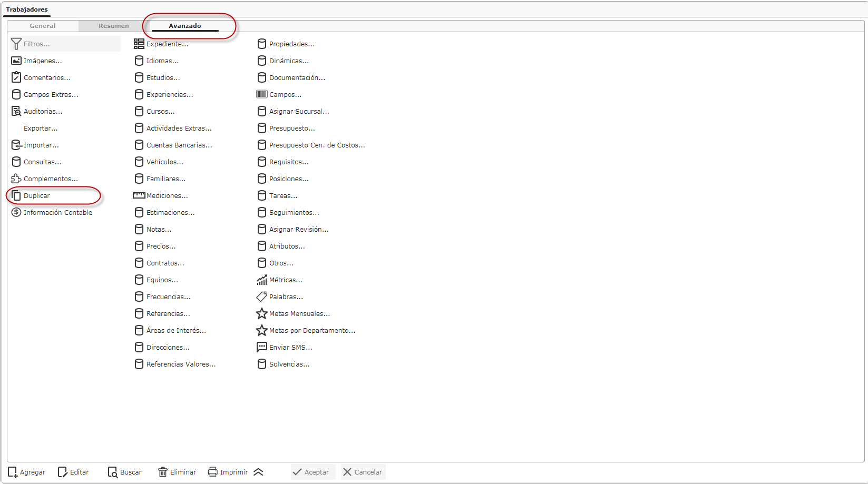The height and width of the screenshot is (484, 868).
Task: Click the Editar pencil icon
Action: click(x=63, y=472)
